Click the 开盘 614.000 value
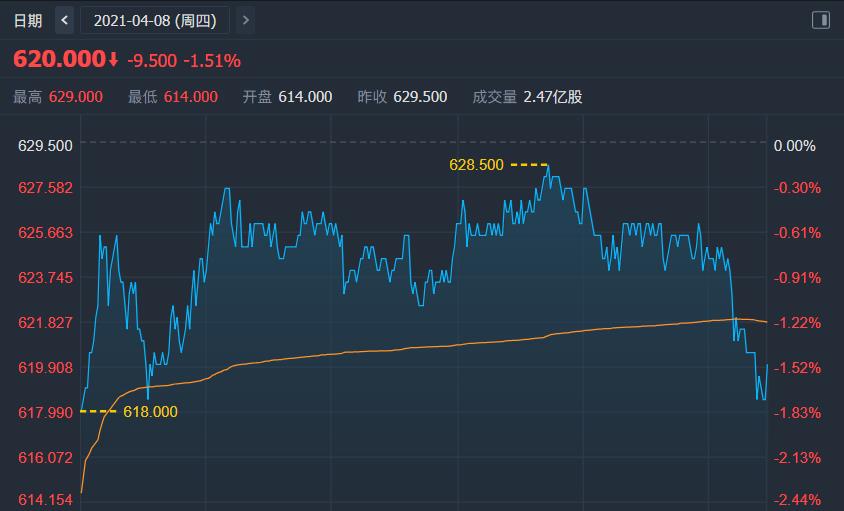Viewport: 844px width, 511px height. point(305,97)
